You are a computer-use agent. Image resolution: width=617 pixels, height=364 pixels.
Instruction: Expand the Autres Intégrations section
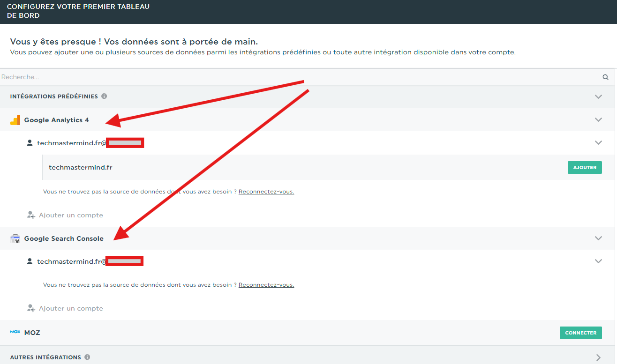[x=599, y=357]
